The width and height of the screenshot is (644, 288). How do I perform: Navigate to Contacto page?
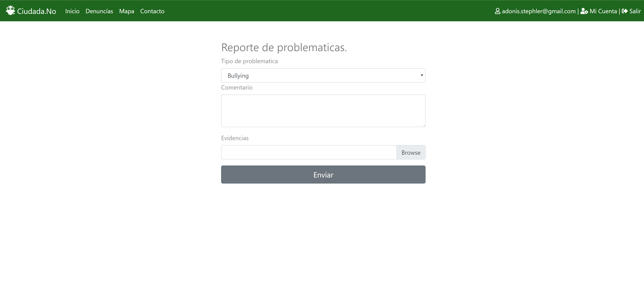[152, 11]
